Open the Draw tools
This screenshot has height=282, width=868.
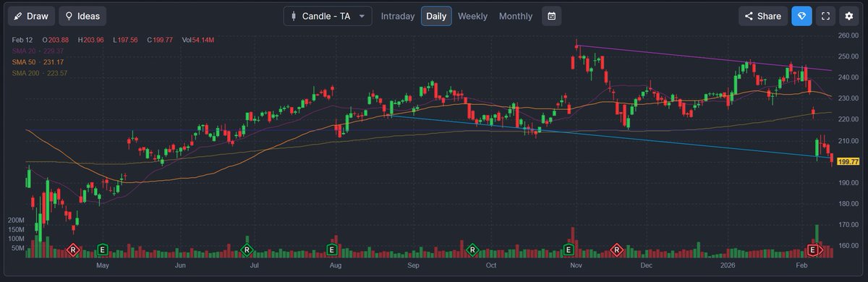(x=30, y=16)
